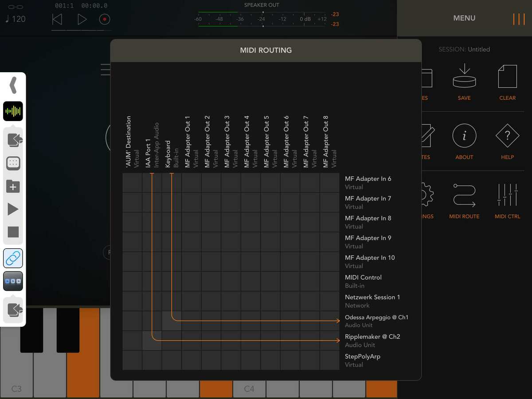Tap the switch-app icon under the blue three-arrow app
532x399 pixels.
click(x=14, y=309)
